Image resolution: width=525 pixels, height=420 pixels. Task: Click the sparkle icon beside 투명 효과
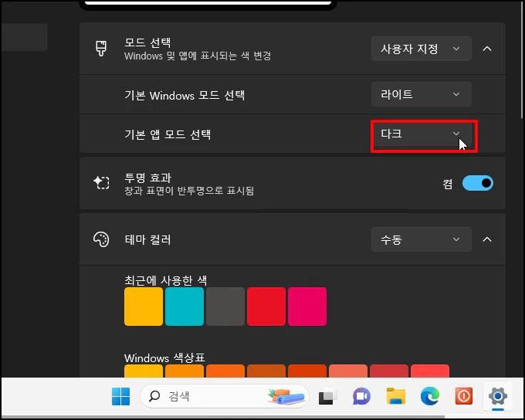(x=101, y=183)
